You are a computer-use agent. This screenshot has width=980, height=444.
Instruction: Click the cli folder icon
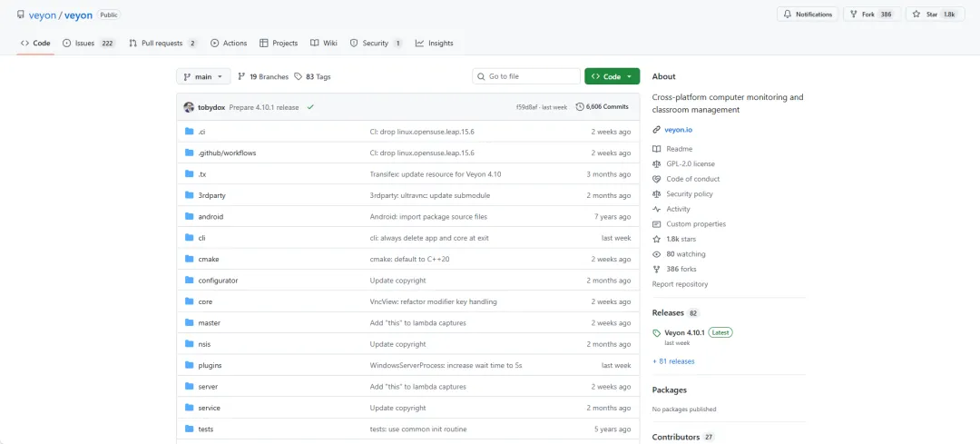click(190, 238)
